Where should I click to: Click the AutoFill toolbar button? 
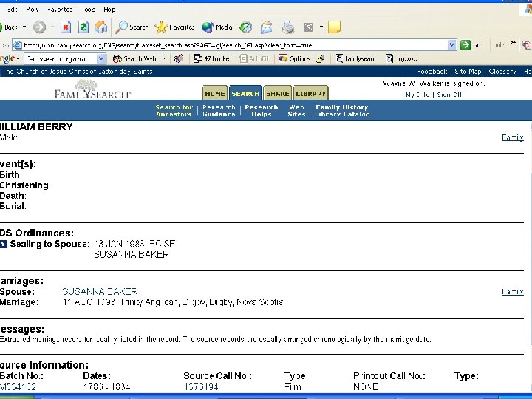click(254, 58)
